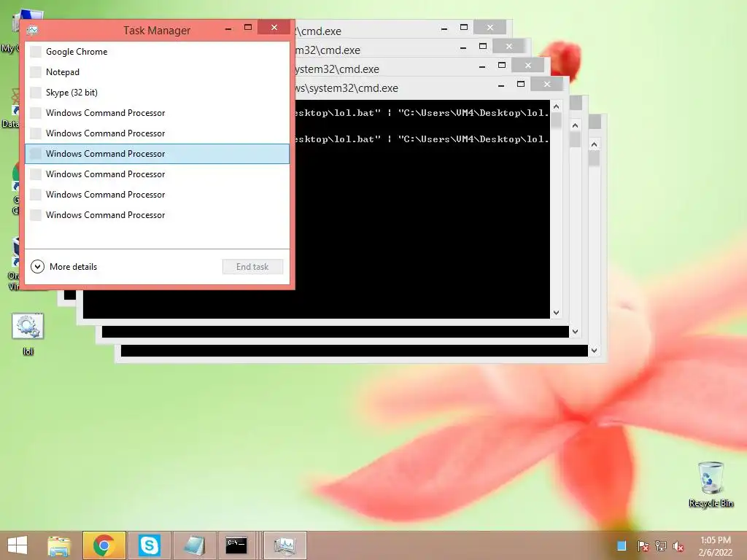
Task: Minimize the ystem32\cmd.exe window
Action: coord(482,66)
